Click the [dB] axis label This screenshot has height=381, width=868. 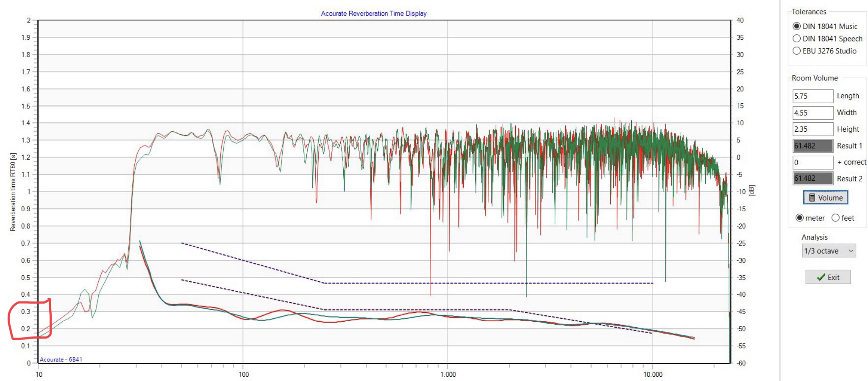752,190
